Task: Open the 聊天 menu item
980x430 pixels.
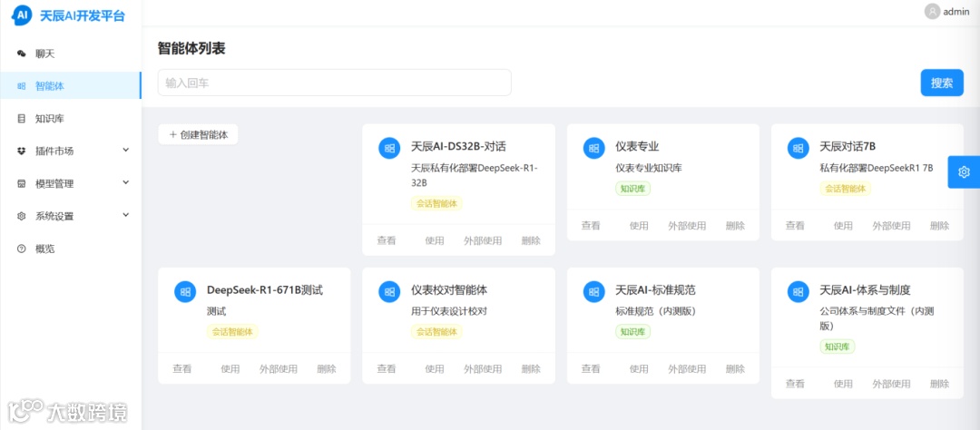Action: (71, 54)
